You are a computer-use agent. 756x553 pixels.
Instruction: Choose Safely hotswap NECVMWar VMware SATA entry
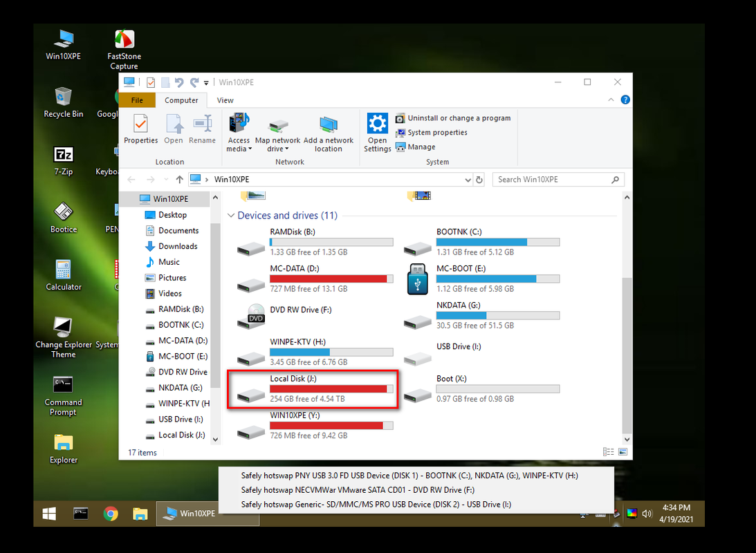click(x=358, y=490)
